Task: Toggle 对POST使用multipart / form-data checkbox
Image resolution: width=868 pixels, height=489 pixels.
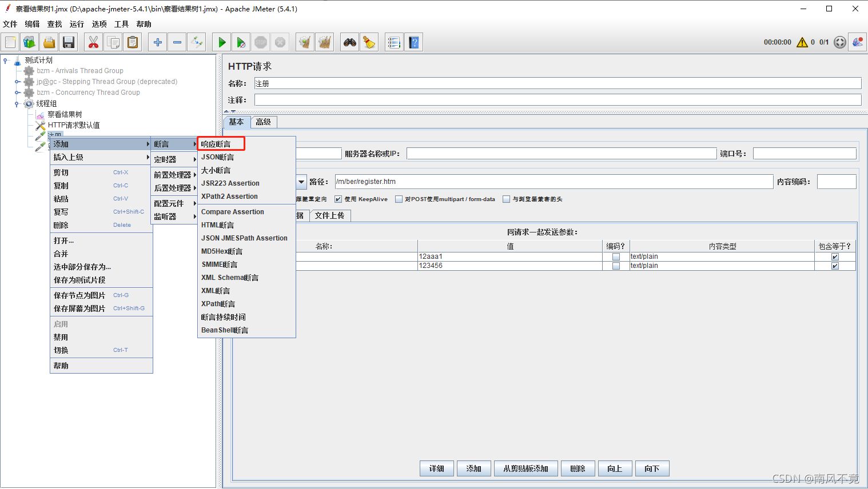Action: point(399,199)
